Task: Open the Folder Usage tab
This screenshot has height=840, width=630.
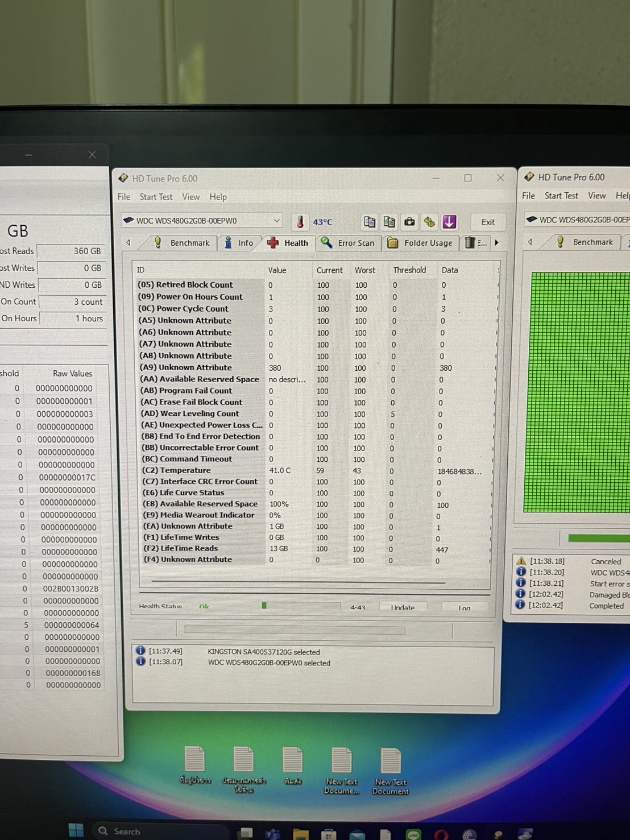Action: point(421,243)
